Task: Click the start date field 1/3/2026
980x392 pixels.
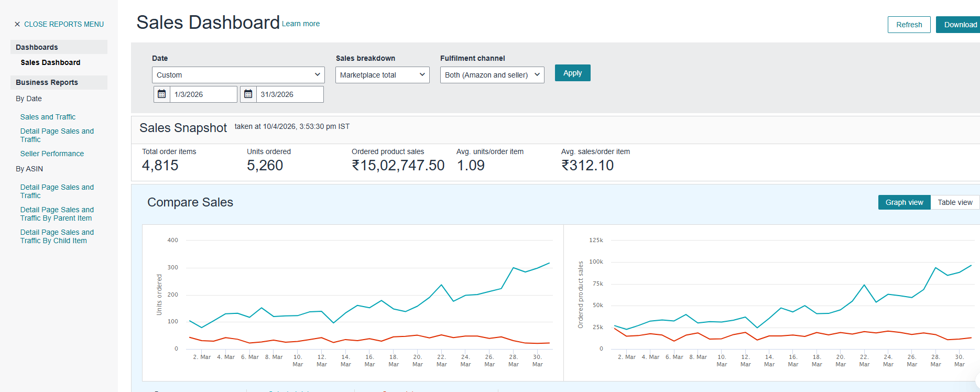Action: (203, 94)
